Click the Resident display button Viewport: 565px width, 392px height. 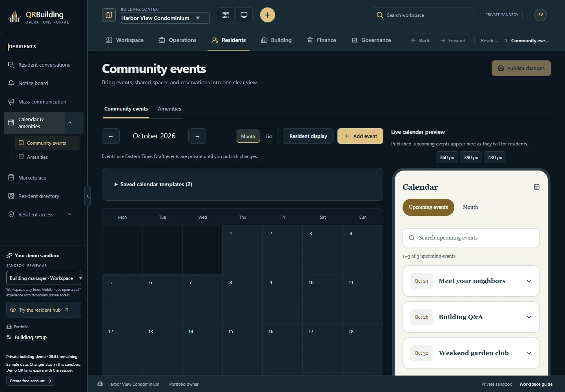[308, 136]
